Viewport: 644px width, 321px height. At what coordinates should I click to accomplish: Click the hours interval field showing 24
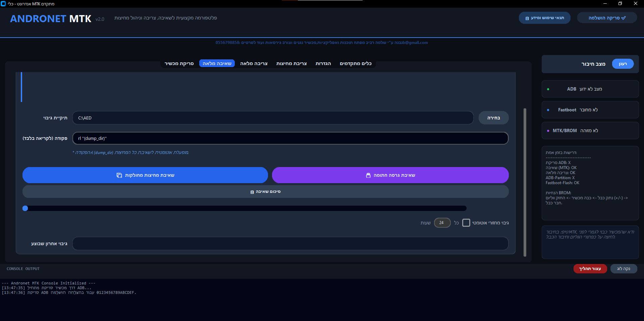click(x=442, y=223)
